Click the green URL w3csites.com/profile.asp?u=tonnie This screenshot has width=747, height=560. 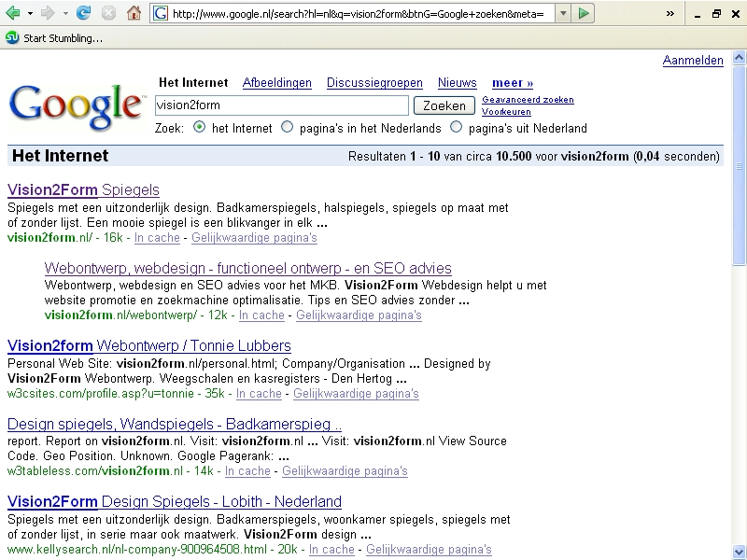coord(101,394)
